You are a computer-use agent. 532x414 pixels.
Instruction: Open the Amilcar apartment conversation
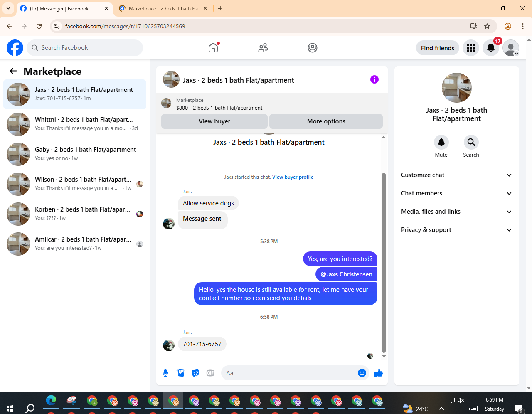pos(75,244)
